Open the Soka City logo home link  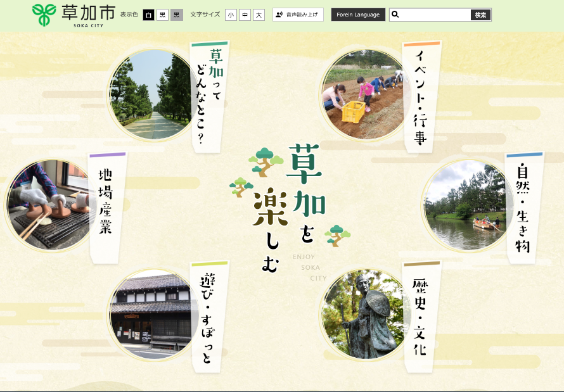point(74,15)
